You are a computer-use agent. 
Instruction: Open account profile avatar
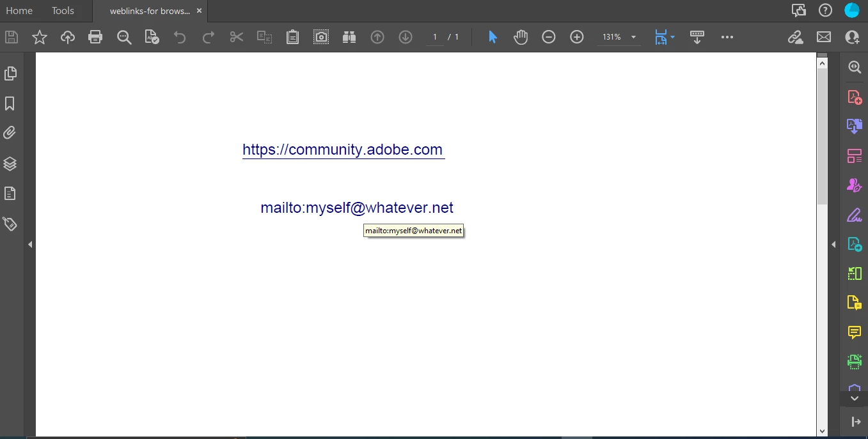coord(852,10)
